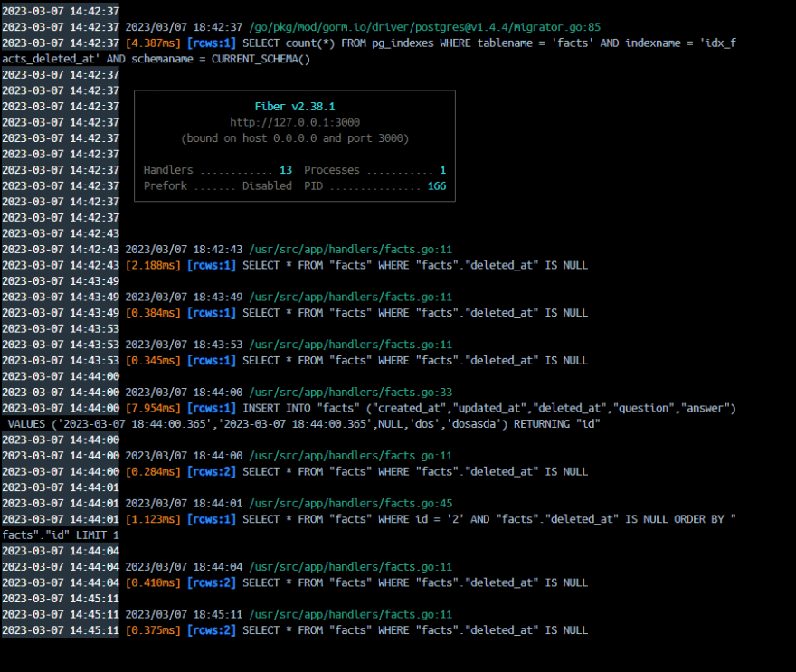Image resolution: width=796 pixels, height=672 pixels.
Task: Click the [4.387ms] query duration
Action: click(153, 43)
